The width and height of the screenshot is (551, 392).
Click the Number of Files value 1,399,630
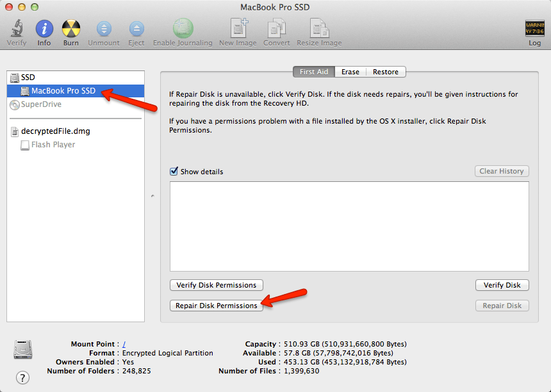click(x=302, y=371)
